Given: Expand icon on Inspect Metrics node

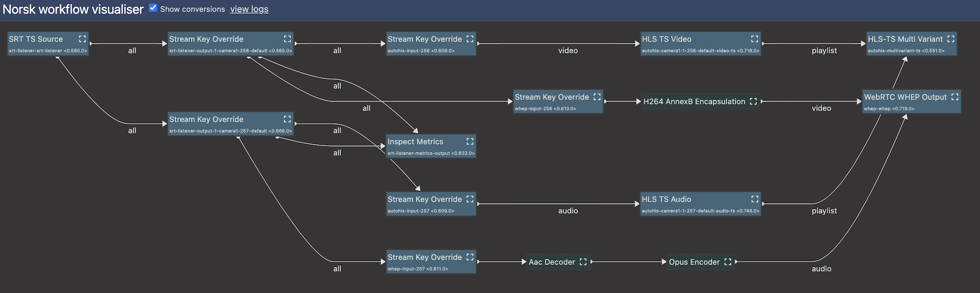Looking at the screenshot, I should pyautogui.click(x=470, y=141).
